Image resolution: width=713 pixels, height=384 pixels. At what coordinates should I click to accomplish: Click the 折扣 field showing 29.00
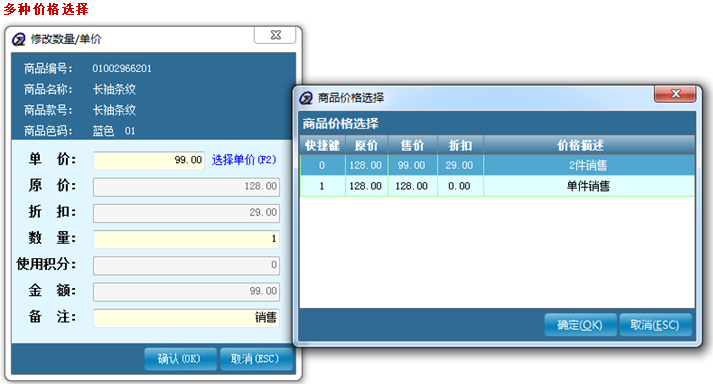point(186,212)
